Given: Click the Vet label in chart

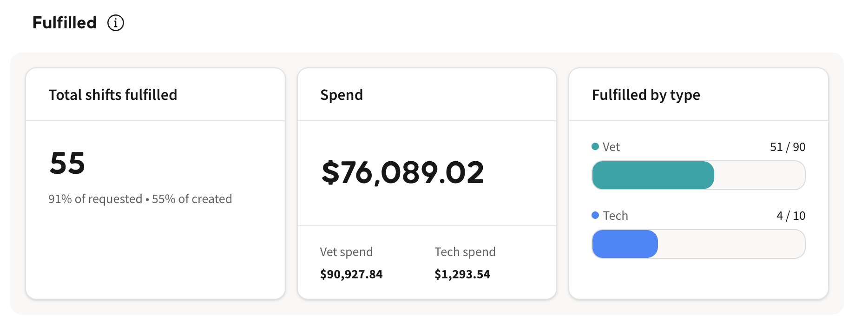Looking at the screenshot, I should point(611,147).
